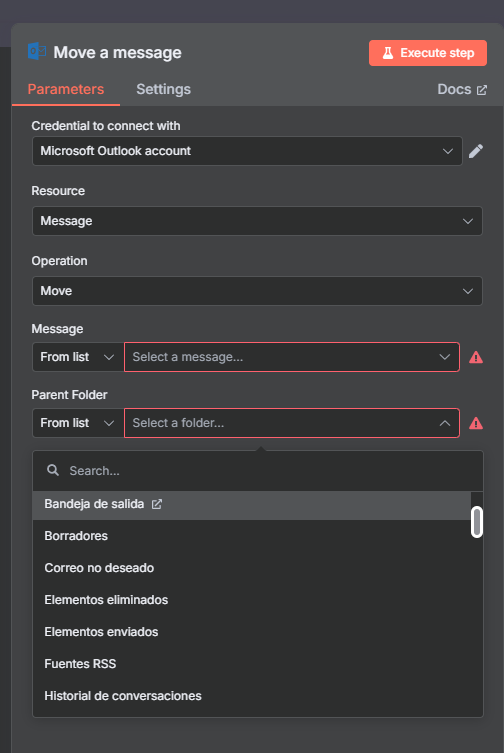
Task: Open external link icon beside Bandeja de salida
Action: click(x=157, y=504)
